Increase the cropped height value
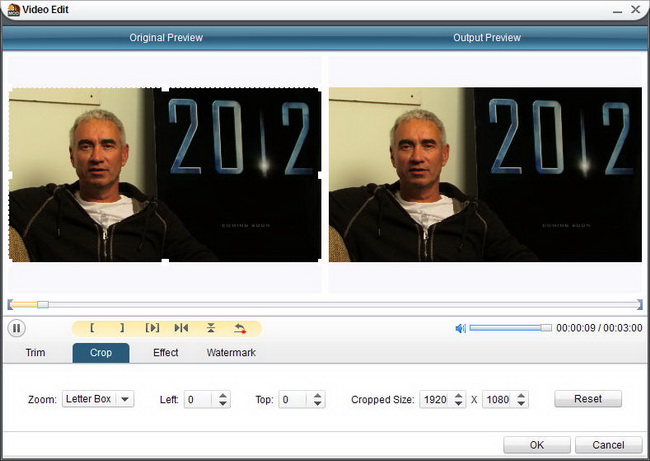Screen dimensions: 650x461 click(521, 395)
